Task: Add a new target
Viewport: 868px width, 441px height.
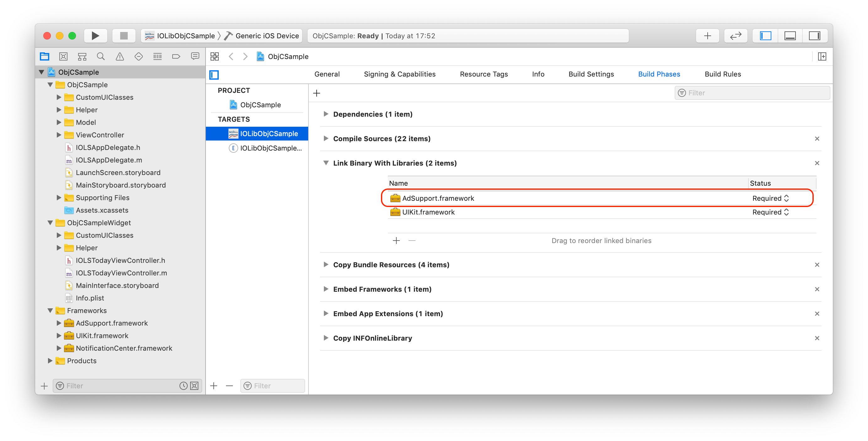Action: [x=214, y=386]
